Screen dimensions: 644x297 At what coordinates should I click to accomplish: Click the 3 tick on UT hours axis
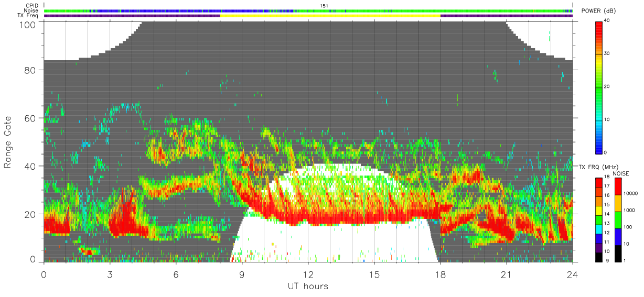(110, 274)
